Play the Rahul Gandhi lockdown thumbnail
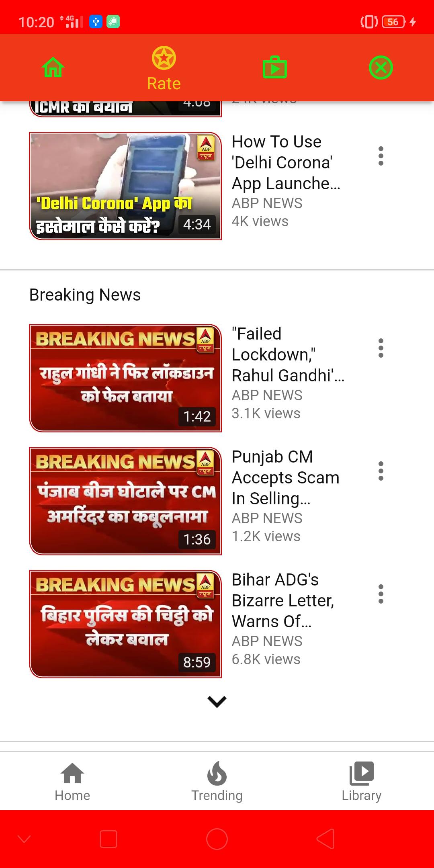 point(125,378)
